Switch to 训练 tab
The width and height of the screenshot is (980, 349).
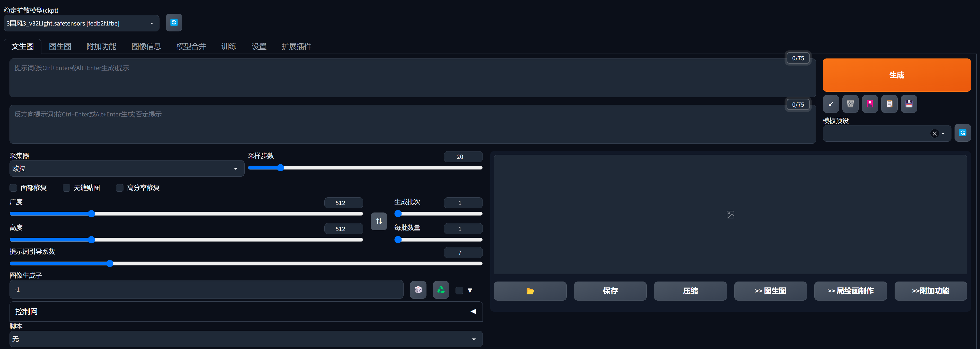[x=229, y=46]
